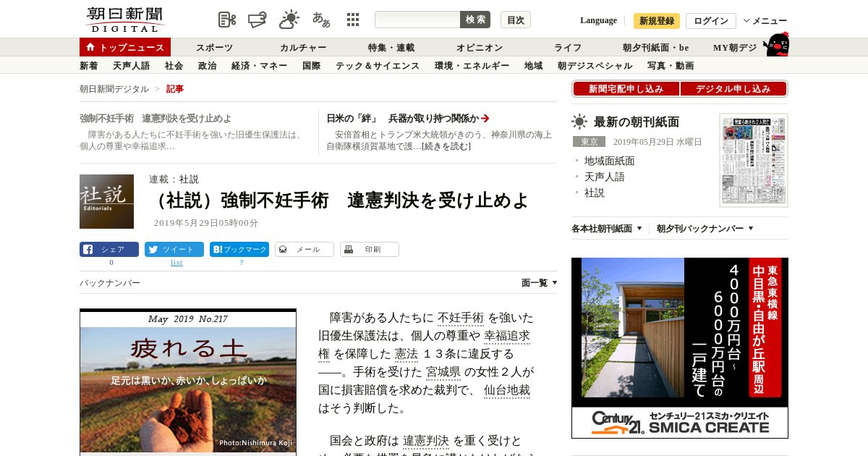The width and height of the screenshot is (868, 456).
Task: Click デジタル申し込み button
Action: tap(733, 89)
